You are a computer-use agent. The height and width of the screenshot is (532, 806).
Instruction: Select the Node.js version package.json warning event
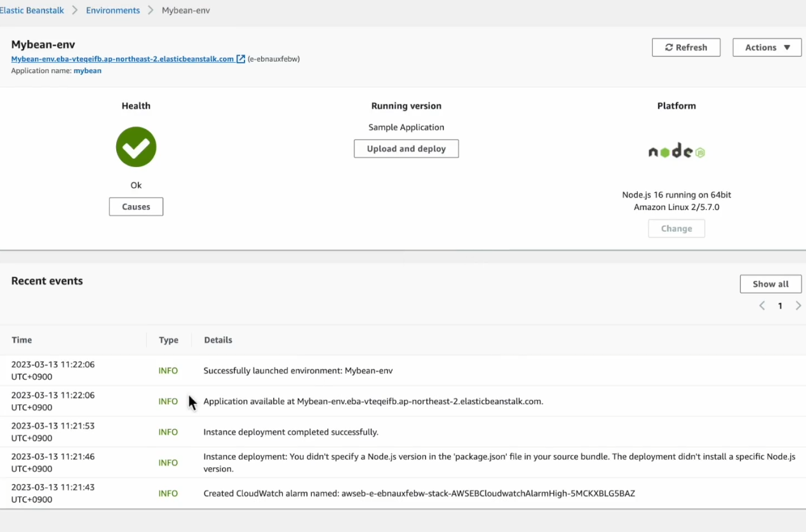point(499,463)
